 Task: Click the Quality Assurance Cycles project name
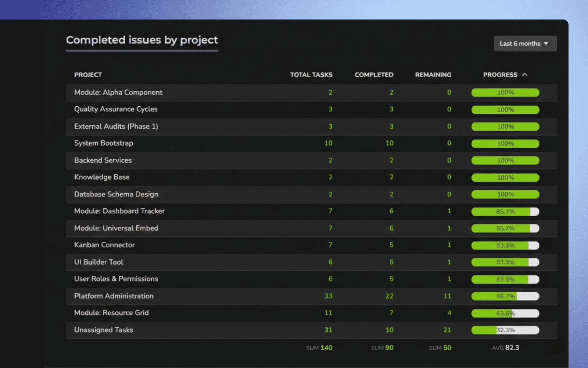(x=115, y=109)
